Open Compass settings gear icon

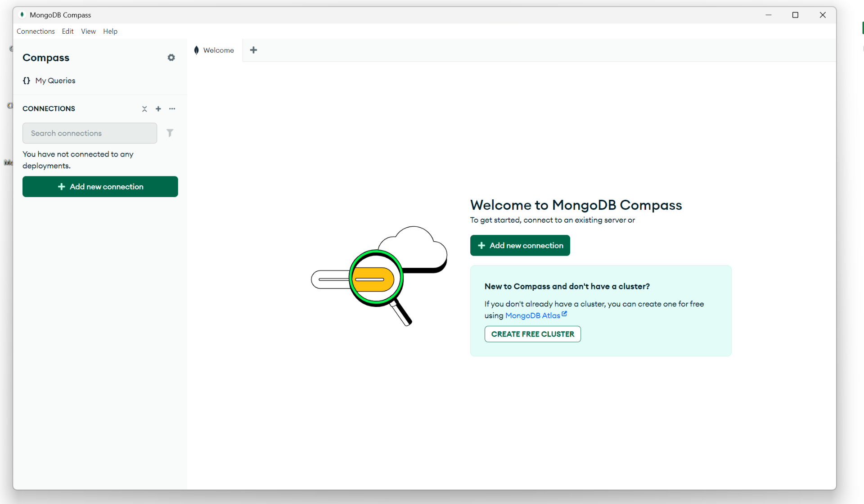(x=171, y=58)
